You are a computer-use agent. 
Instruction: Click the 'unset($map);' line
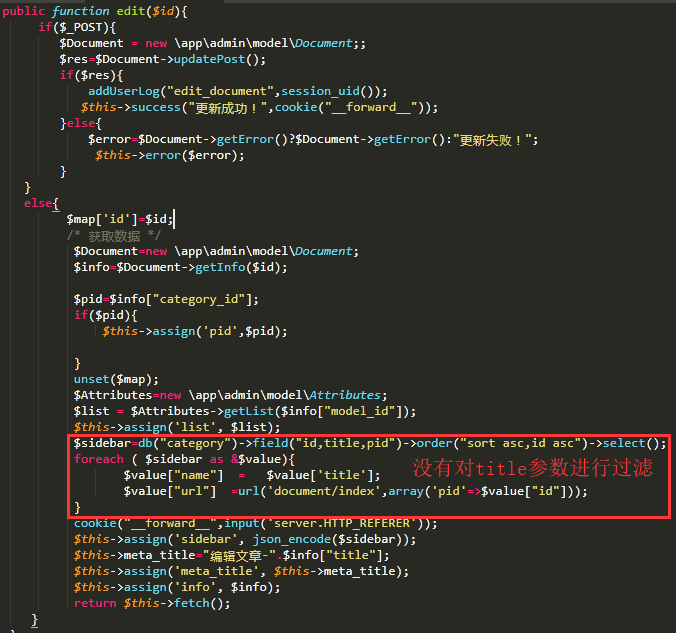pyautogui.click(x=116, y=379)
